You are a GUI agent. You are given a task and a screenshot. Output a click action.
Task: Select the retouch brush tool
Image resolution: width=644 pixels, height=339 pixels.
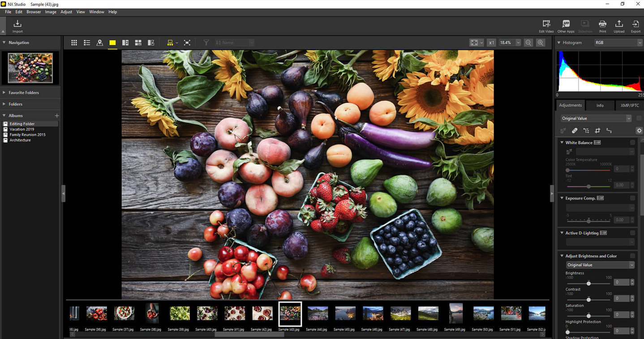pos(575,130)
